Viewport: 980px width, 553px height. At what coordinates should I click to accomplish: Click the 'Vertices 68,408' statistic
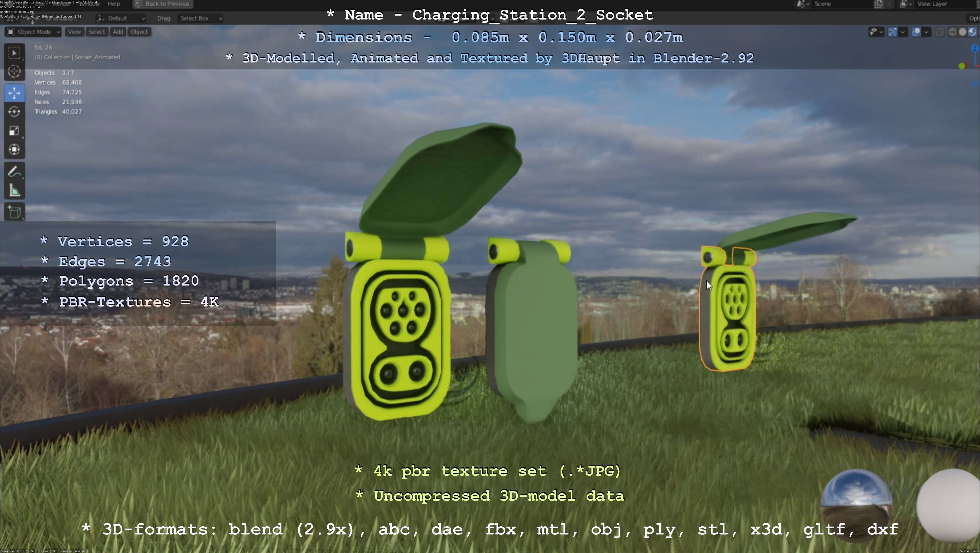(x=58, y=82)
